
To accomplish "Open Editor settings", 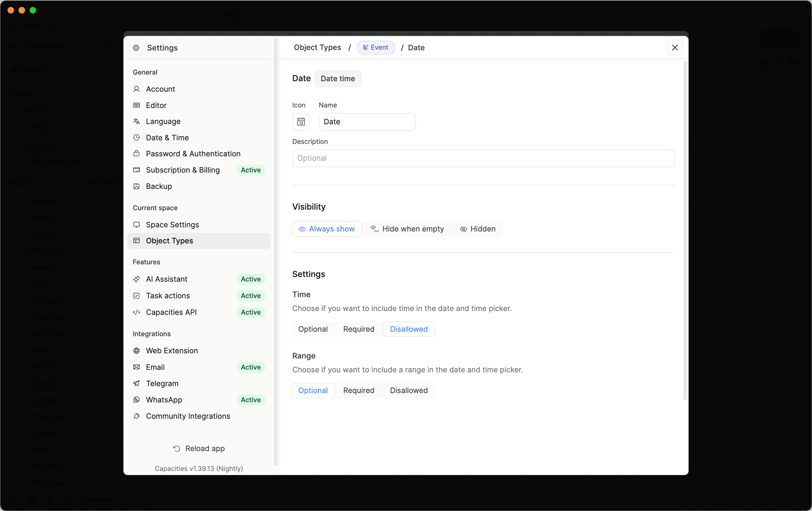I will point(199,105).
